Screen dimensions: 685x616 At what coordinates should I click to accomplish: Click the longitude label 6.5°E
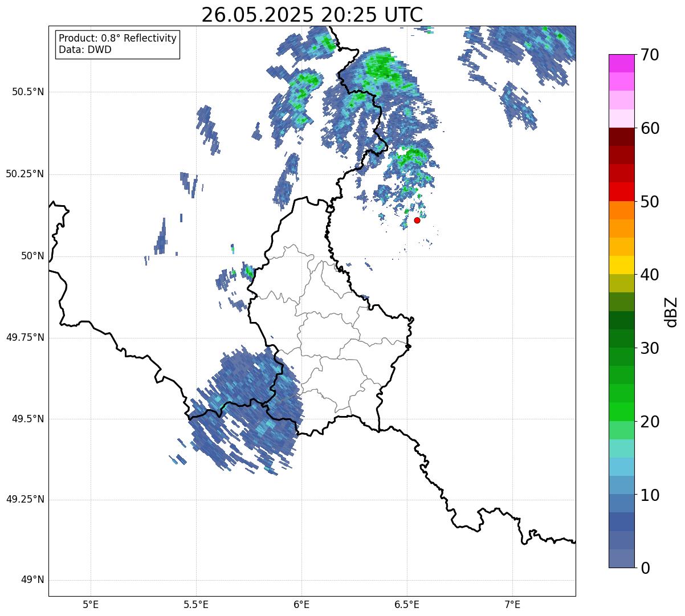[407, 604]
